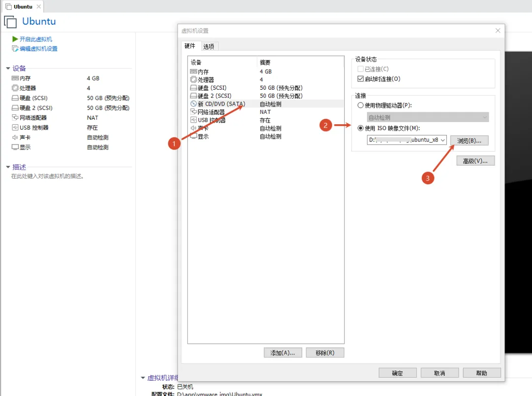Click the Ubuntu tab page icon
This screenshot has width=532, height=396.
[9, 7]
